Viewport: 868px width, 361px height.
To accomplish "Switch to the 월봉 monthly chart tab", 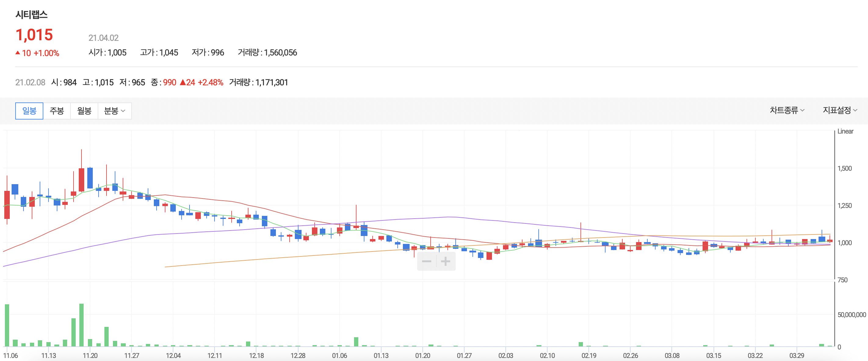I will 84,111.
